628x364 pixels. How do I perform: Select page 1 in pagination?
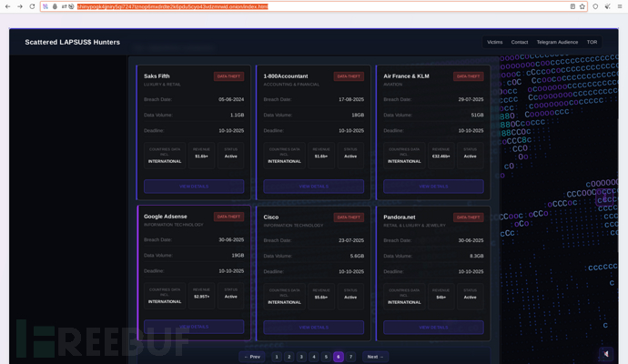(x=277, y=357)
